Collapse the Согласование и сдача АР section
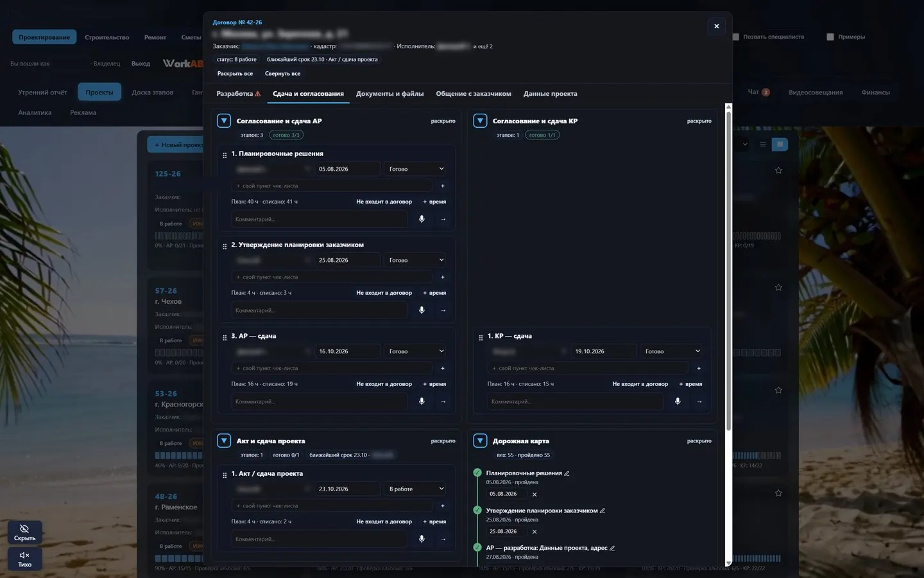The image size is (924, 578). tap(224, 121)
